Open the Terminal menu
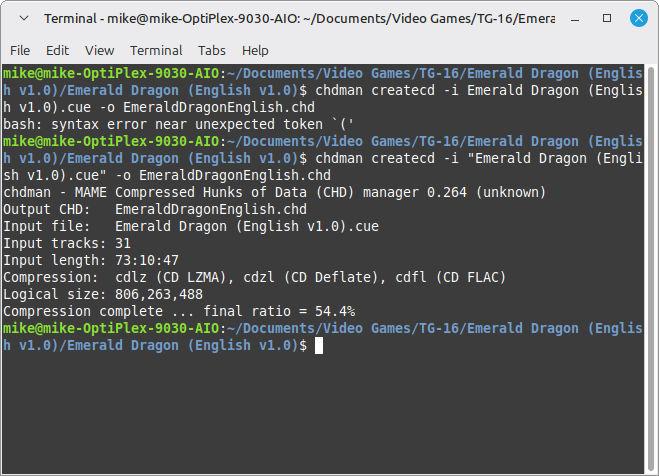 156,50
